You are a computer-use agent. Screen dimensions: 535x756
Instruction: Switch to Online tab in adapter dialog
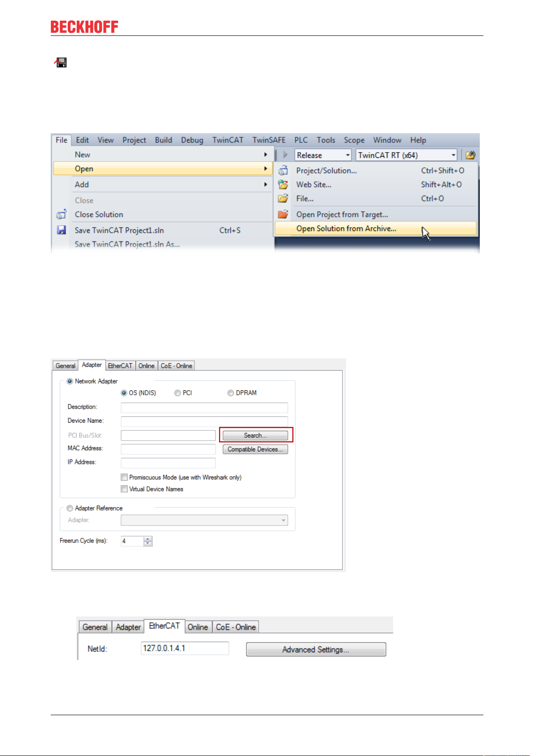coord(146,366)
